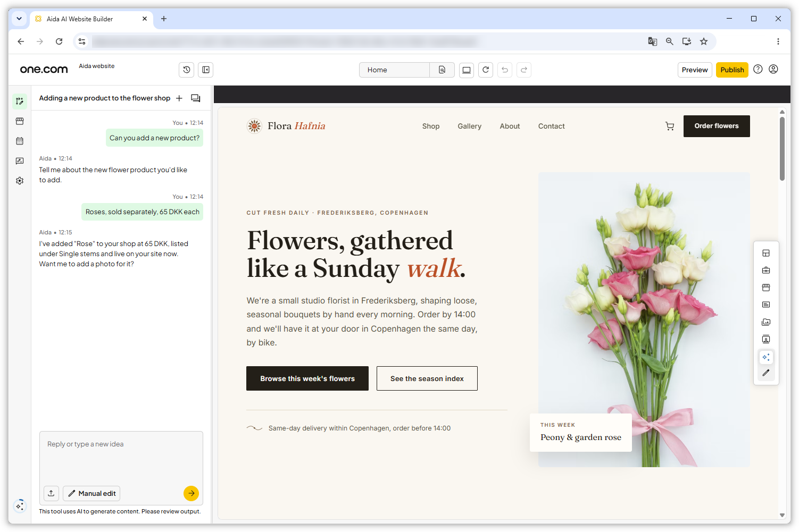The height and width of the screenshot is (532, 799).
Task: Open the calendar icon in left sidebar
Action: (20, 141)
